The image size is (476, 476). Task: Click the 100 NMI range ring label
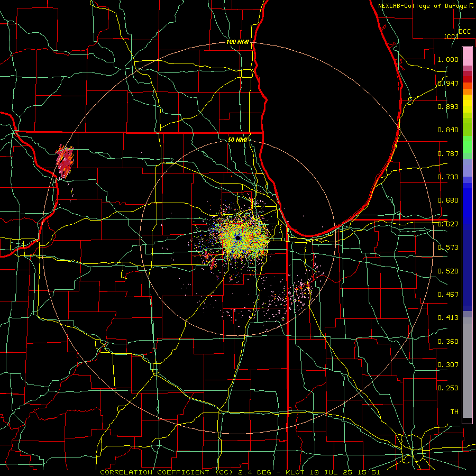tap(237, 42)
